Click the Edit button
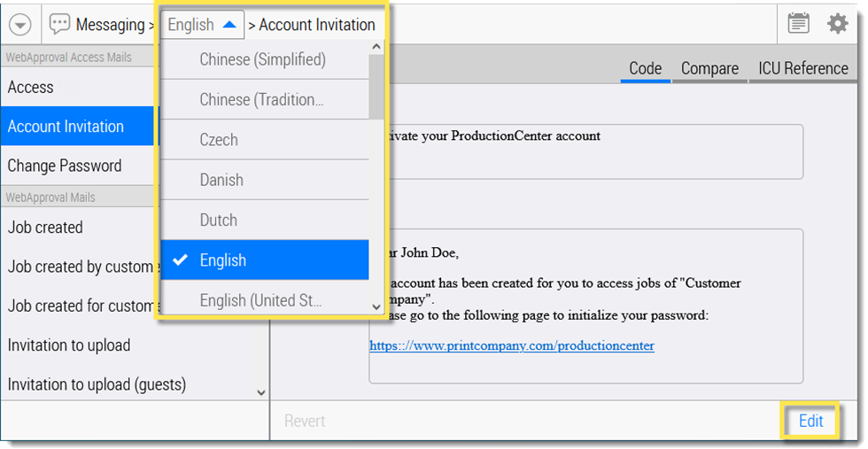The width and height of the screenshot is (868, 449). click(x=810, y=421)
